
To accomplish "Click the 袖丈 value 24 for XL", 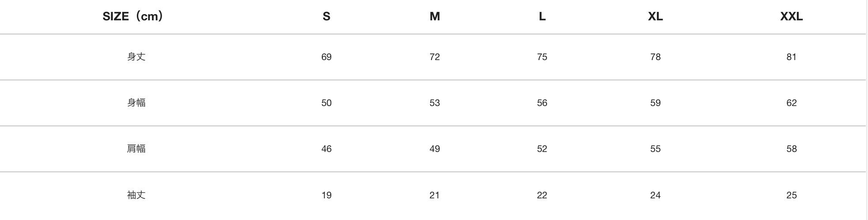I will (x=655, y=195).
